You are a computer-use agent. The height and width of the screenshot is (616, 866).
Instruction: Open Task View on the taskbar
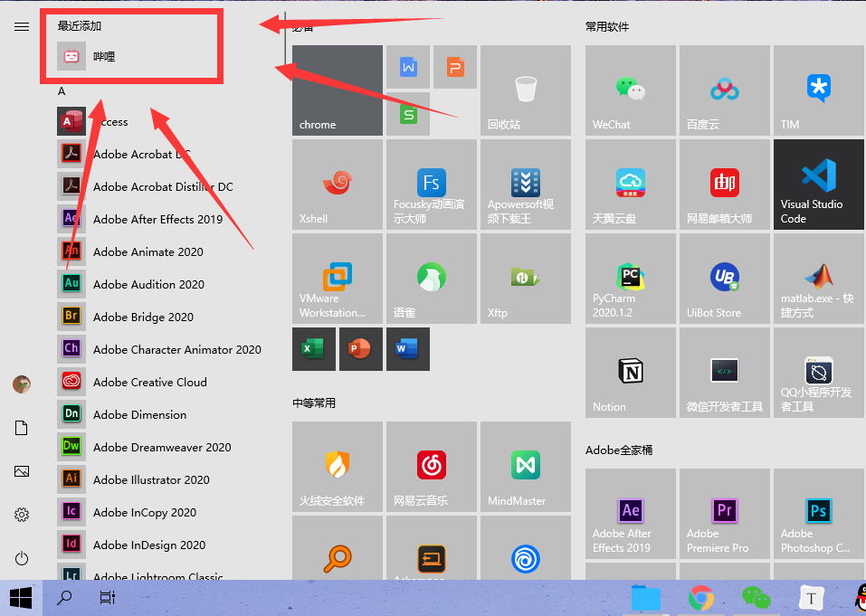pyautogui.click(x=107, y=598)
